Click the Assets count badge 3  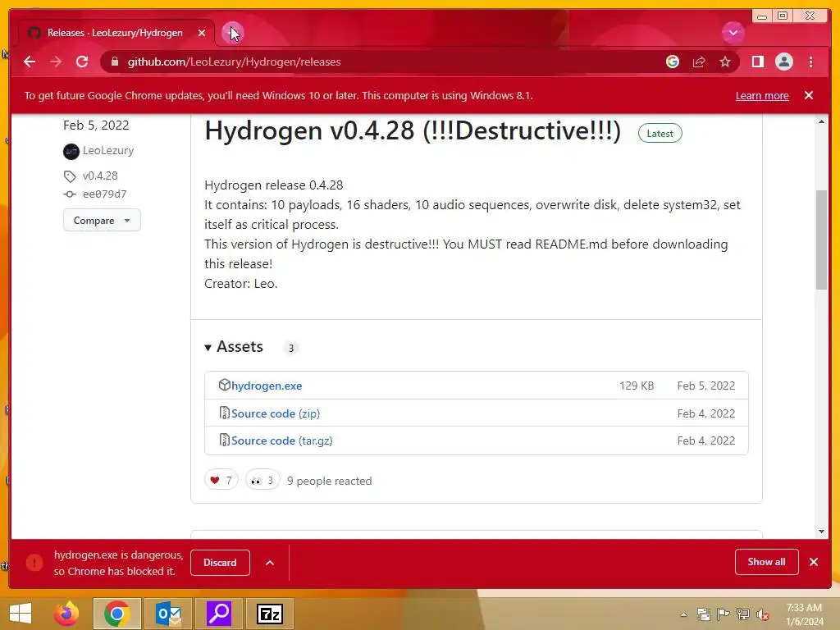291,348
